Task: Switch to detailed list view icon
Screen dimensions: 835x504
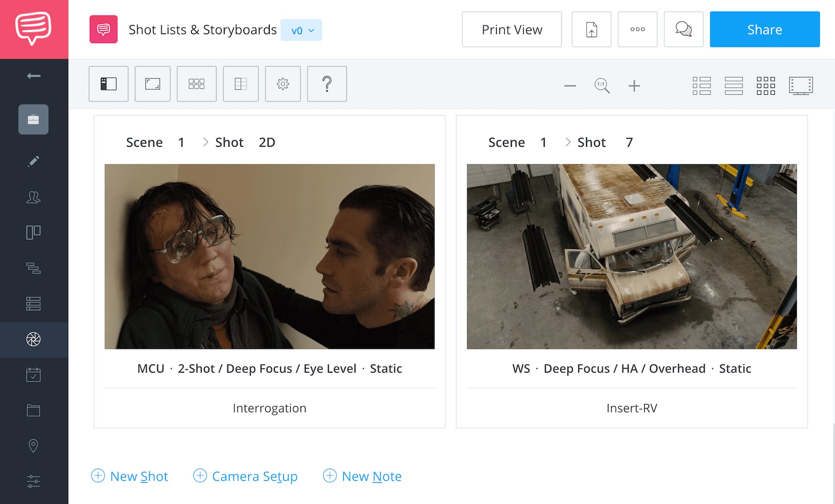Action: pos(702,86)
